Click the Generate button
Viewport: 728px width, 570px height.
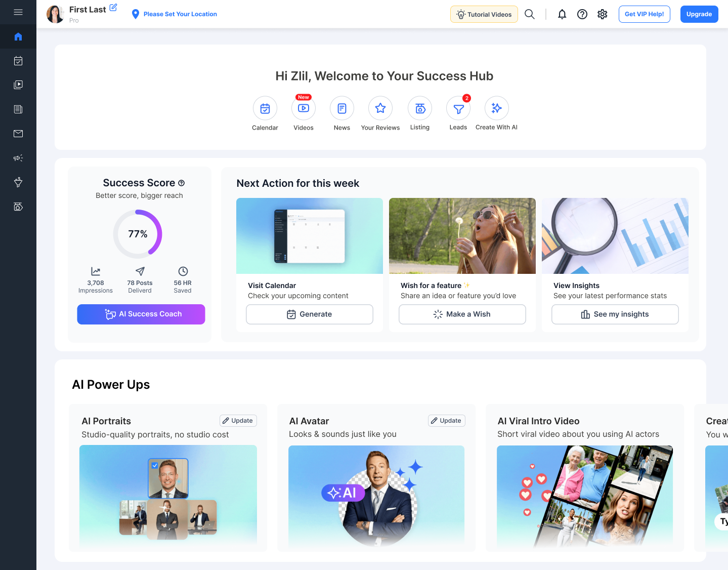click(x=310, y=314)
